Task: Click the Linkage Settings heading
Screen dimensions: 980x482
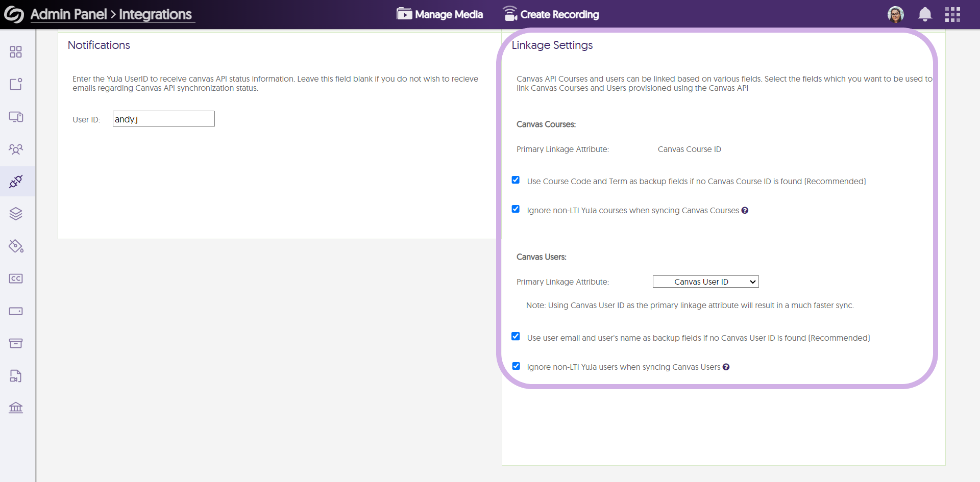Action: pyautogui.click(x=552, y=45)
